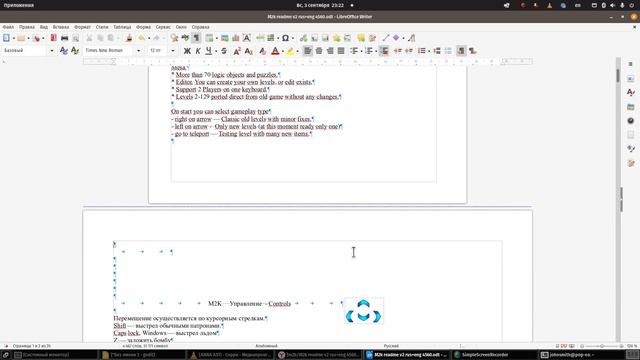
Task: Toggle formatting marks pilcrow button
Action: [196, 38]
